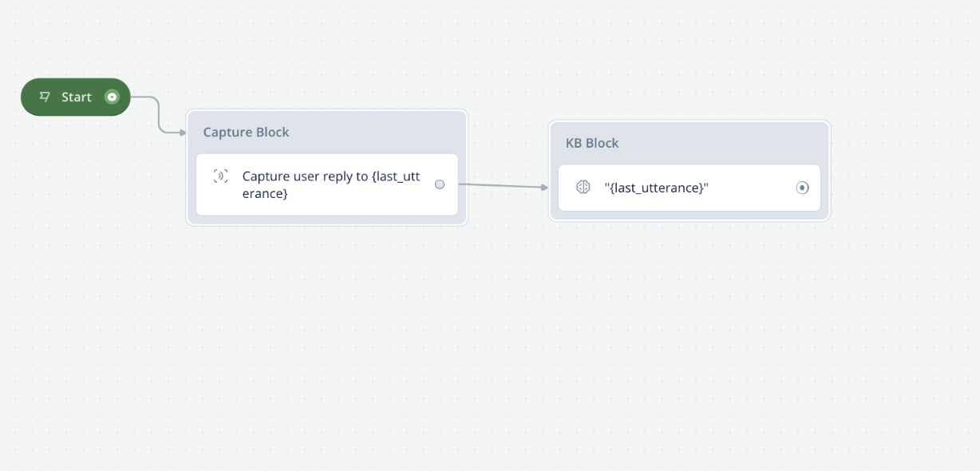The width and height of the screenshot is (980, 471).
Task: Click the flag icon on Start node
Action: (45, 97)
